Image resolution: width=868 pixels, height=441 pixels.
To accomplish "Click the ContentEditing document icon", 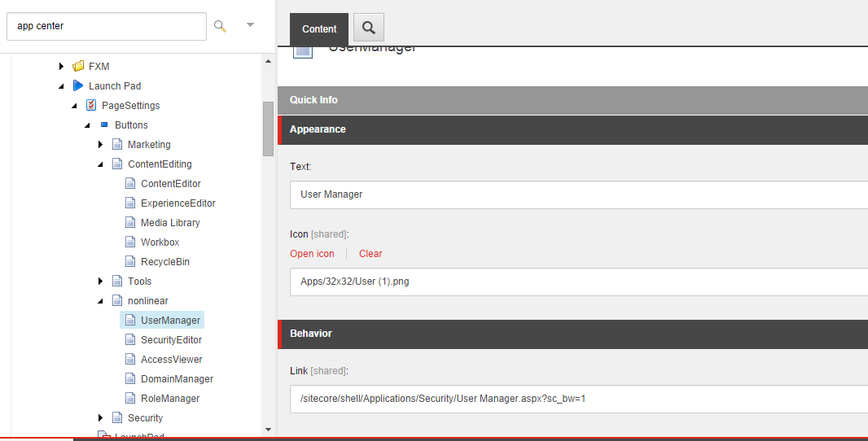I will [x=117, y=164].
